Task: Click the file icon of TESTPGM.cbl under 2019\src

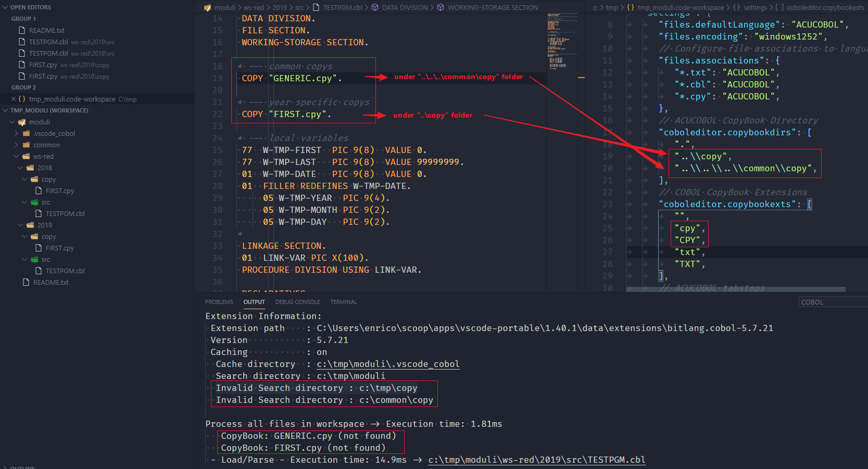Action: click(39, 271)
